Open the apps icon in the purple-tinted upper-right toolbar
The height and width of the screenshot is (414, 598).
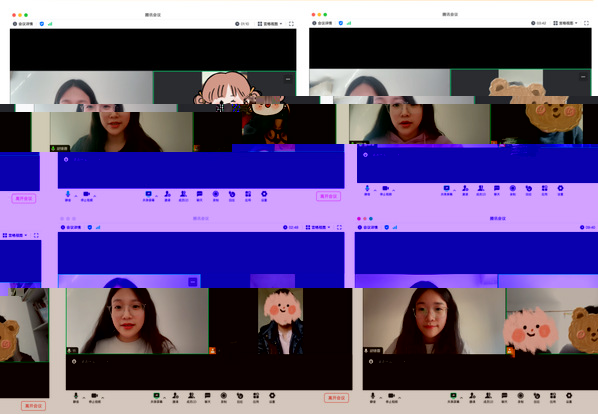[545, 190]
